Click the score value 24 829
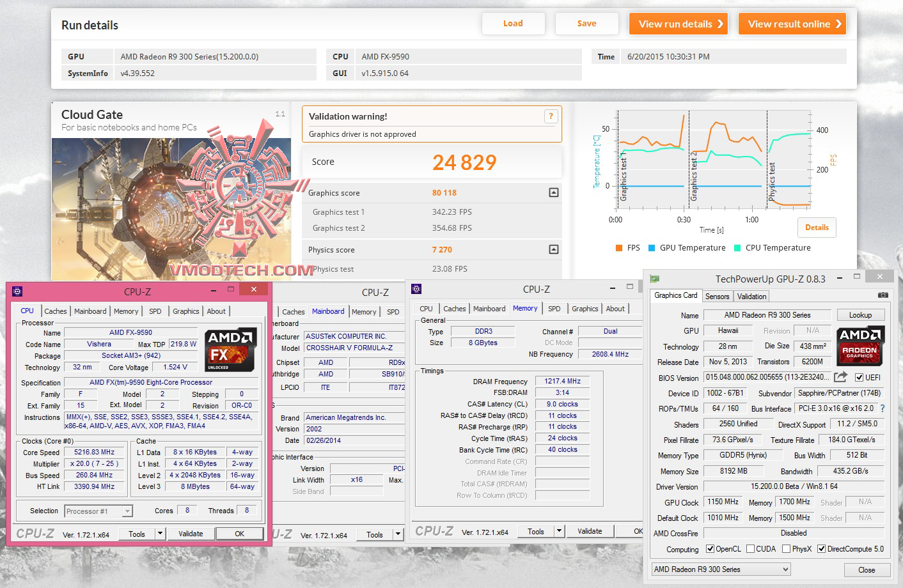Viewport: 903px width, 588px height. click(464, 162)
